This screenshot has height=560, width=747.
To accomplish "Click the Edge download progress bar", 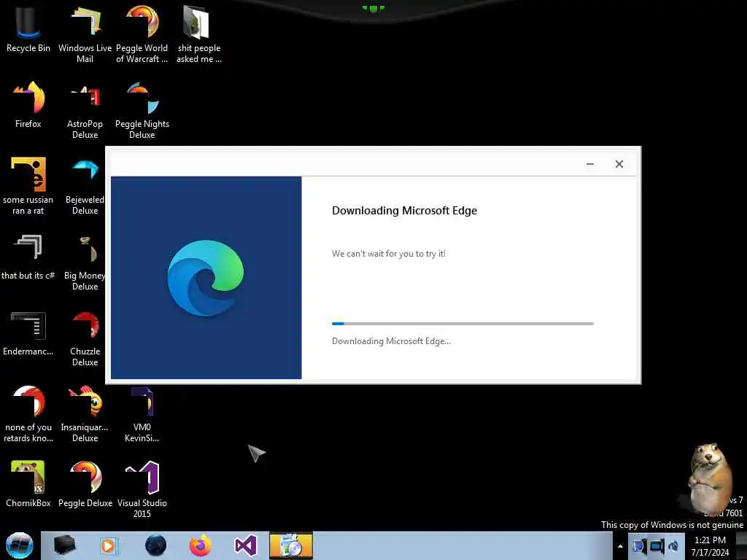I will pyautogui.click(x=462, y=324).
